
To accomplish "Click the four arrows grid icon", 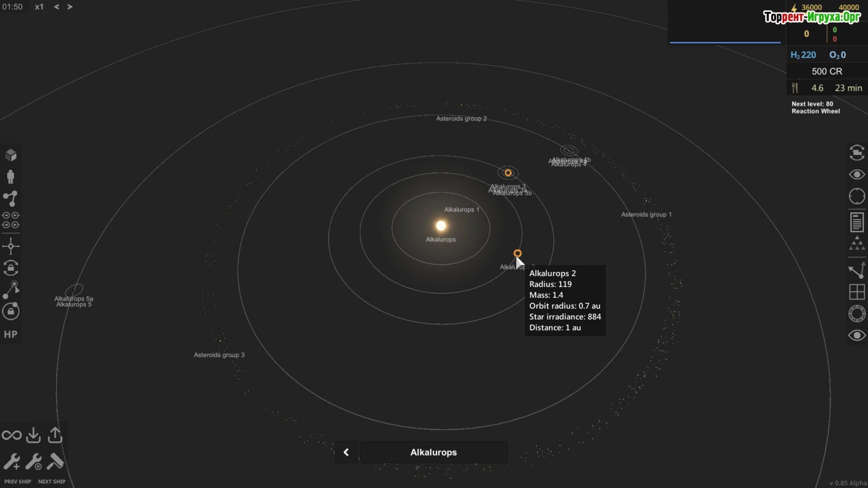I will 11,221.
